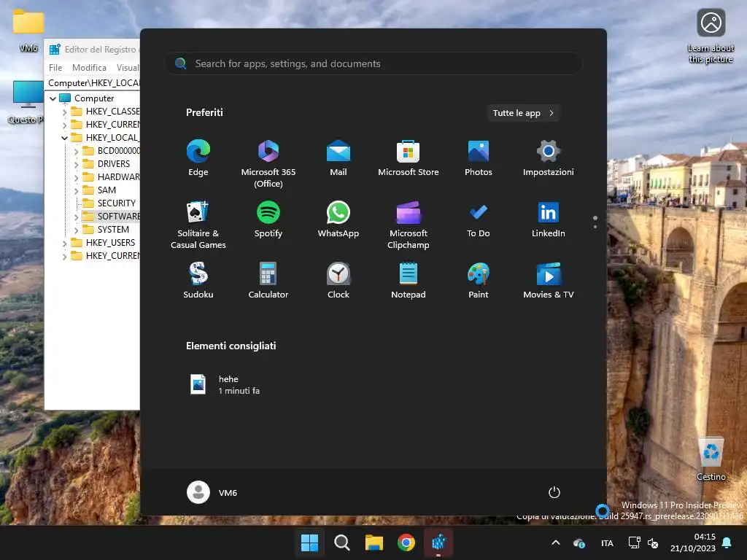Select the DRIVERS key in registry tree
Image resolution: width=747 pixels, height=560 pixels.
pos(113,164)
